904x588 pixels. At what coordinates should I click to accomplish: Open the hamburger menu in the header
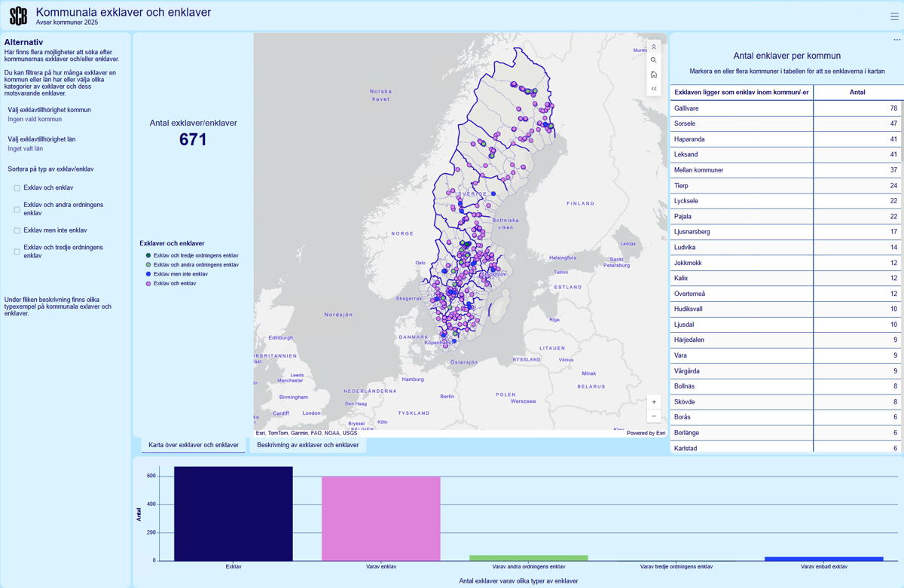coord(893,16)
